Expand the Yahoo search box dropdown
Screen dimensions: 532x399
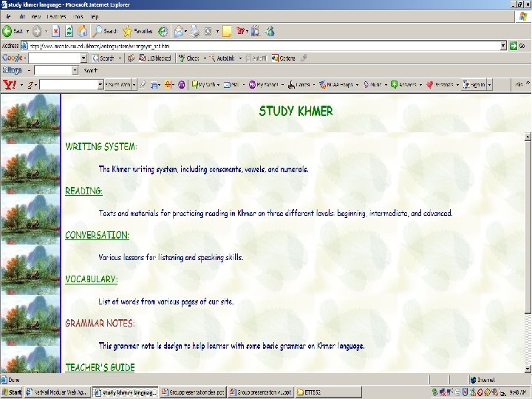click(x=100, y=85)
